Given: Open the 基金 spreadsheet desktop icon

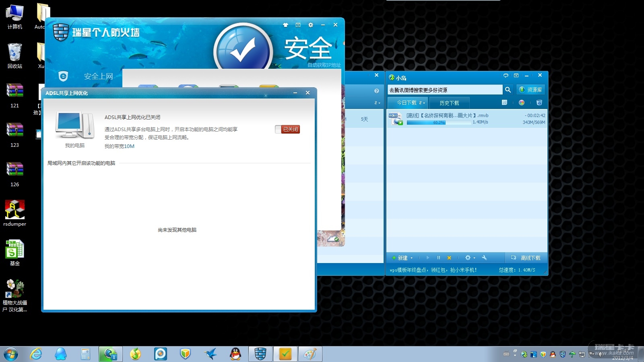Looking at the screenshot, I should pyautogui.click(x=15, y=253).
